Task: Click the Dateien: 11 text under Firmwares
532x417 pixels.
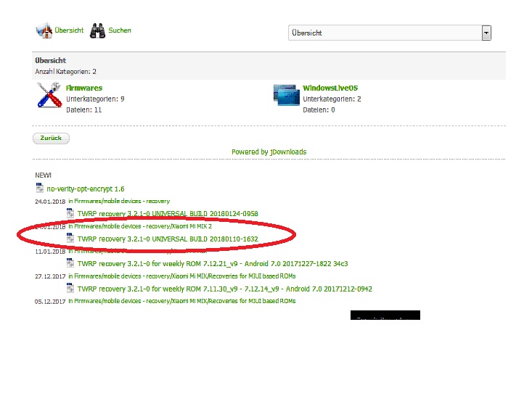Action: coord(83,110)
